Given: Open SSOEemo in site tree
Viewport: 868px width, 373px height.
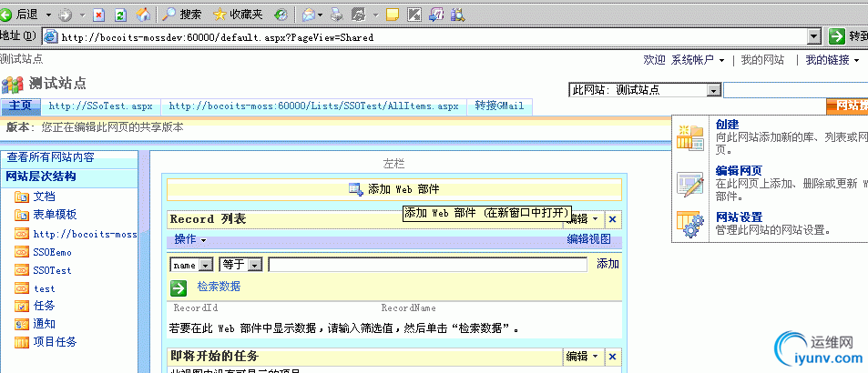Looking at the screenshot, I should (53, 253).
